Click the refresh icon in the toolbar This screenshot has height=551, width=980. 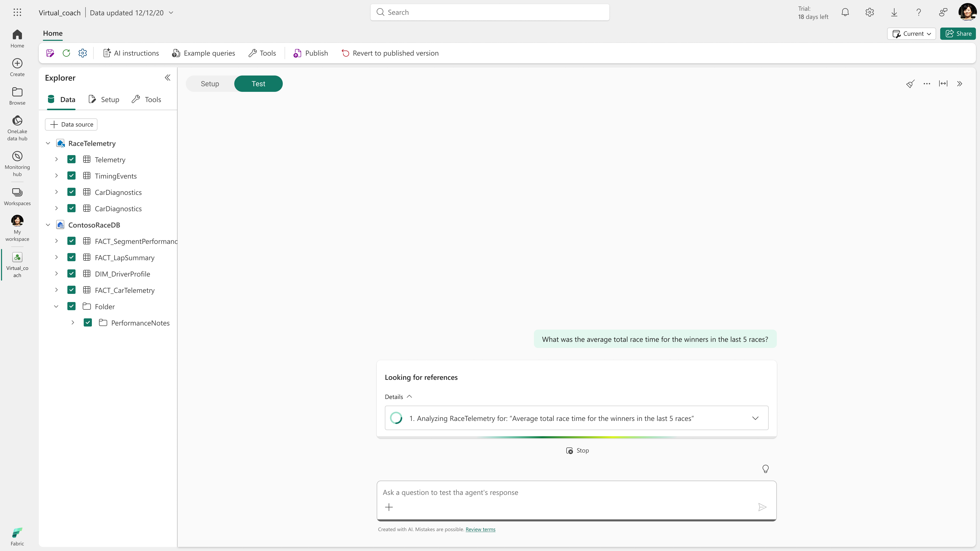66,53
